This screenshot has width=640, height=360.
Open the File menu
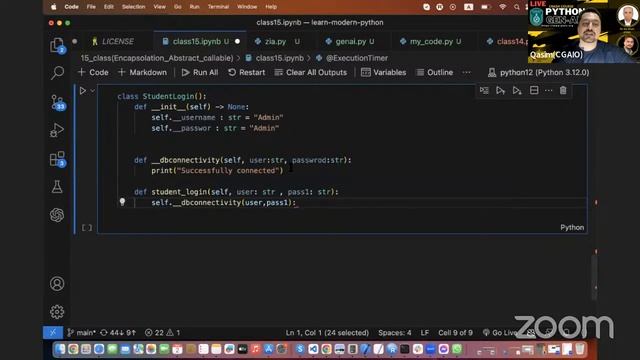point(91,7)
